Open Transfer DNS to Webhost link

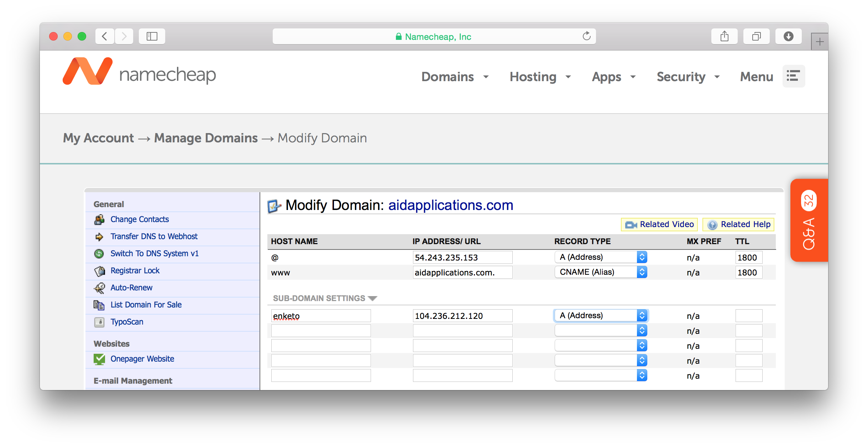pyautogui.click(x=154, y=236)
